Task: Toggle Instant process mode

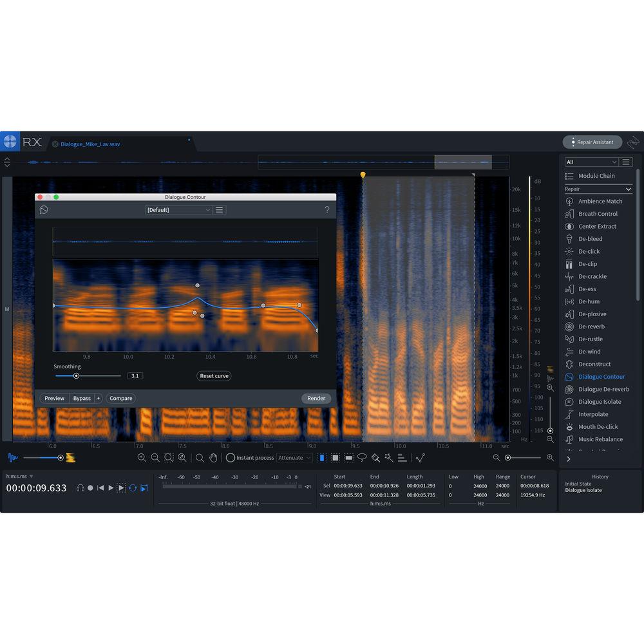Action: click(x=230, y=458)
